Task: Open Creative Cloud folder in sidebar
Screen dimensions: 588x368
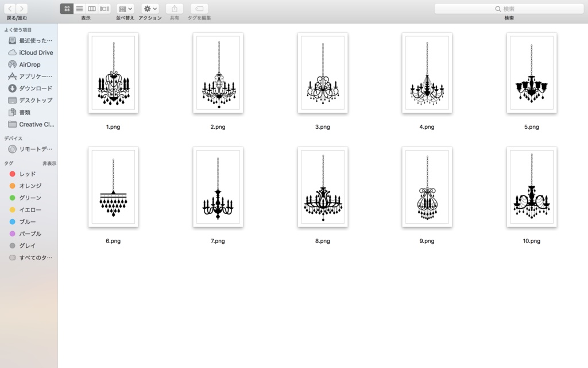Action: point(30,124)
